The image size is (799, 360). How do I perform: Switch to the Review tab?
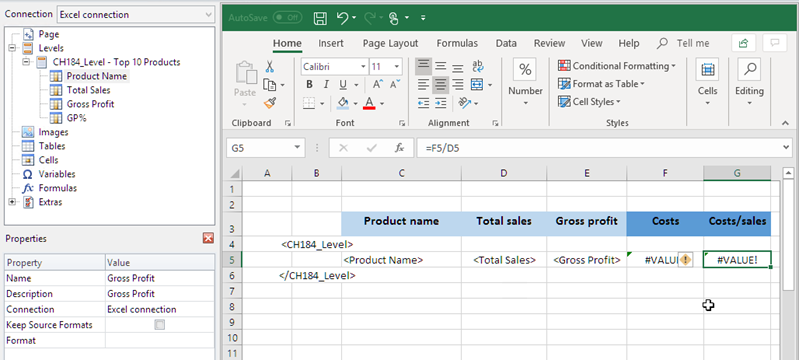coord(549,43)
